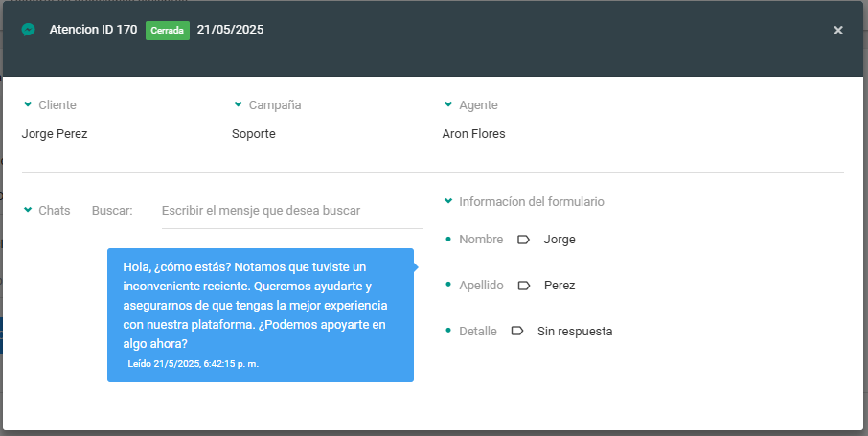Collapse the Cliente section chevron

tap(28, 104)
